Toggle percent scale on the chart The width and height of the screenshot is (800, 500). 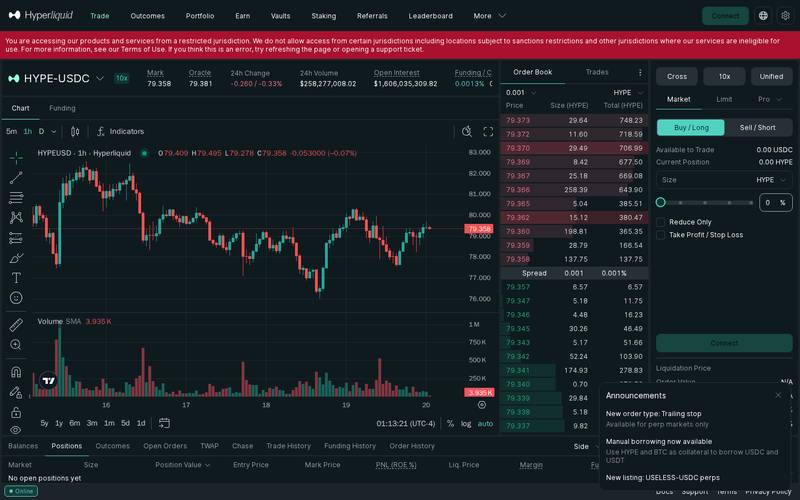tap(450, 423)
